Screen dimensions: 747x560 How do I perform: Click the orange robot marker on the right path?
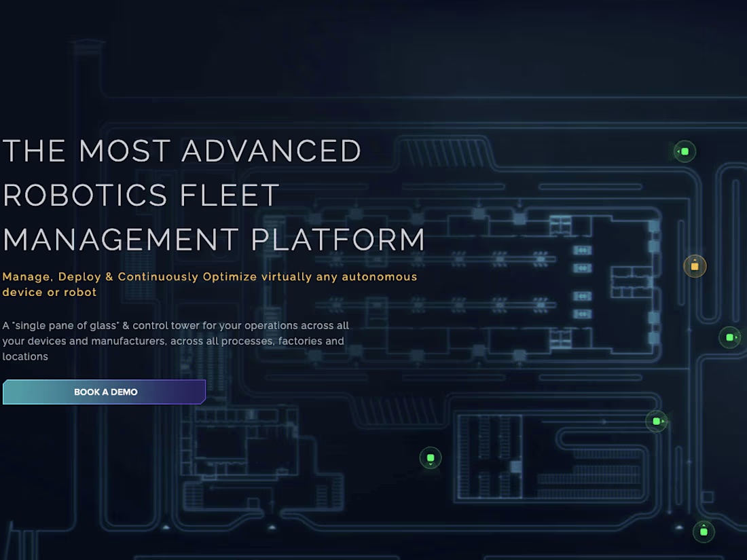(695, 266)
